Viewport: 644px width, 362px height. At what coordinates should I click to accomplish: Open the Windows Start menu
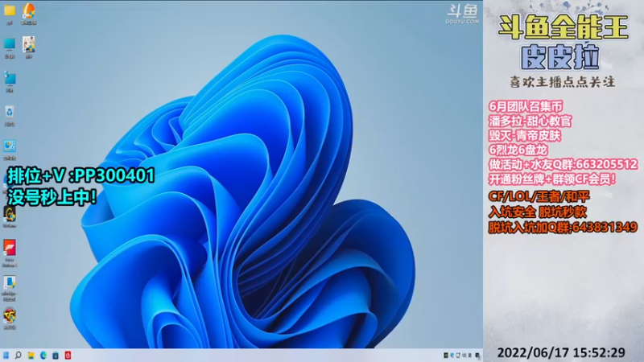click(x=6, y=355)
